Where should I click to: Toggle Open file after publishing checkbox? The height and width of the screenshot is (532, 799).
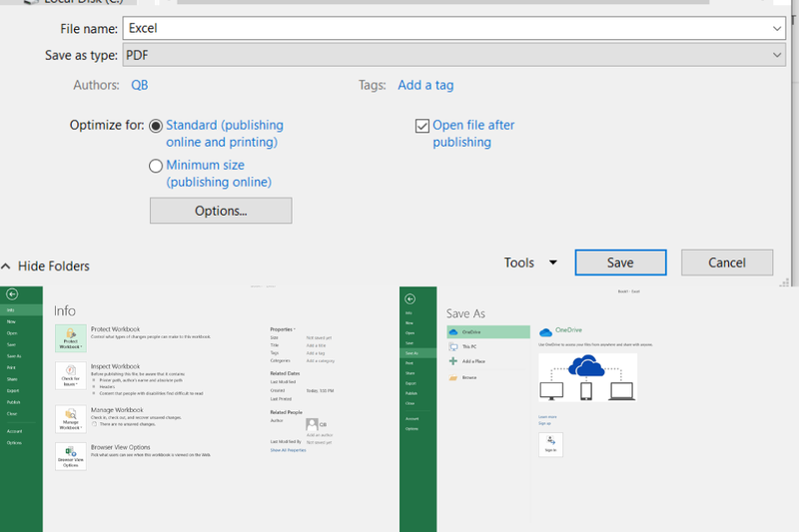click(x=421, y=126)
